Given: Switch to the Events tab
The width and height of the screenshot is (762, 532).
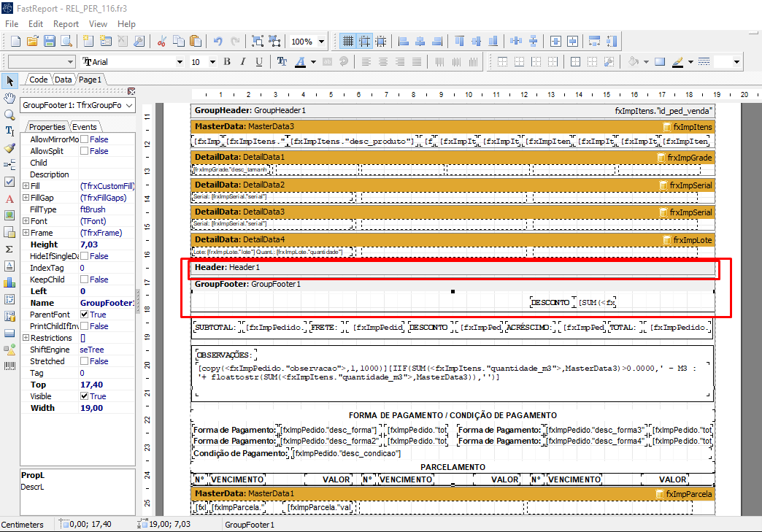Looking at the screenshot, I should point(84,127).
